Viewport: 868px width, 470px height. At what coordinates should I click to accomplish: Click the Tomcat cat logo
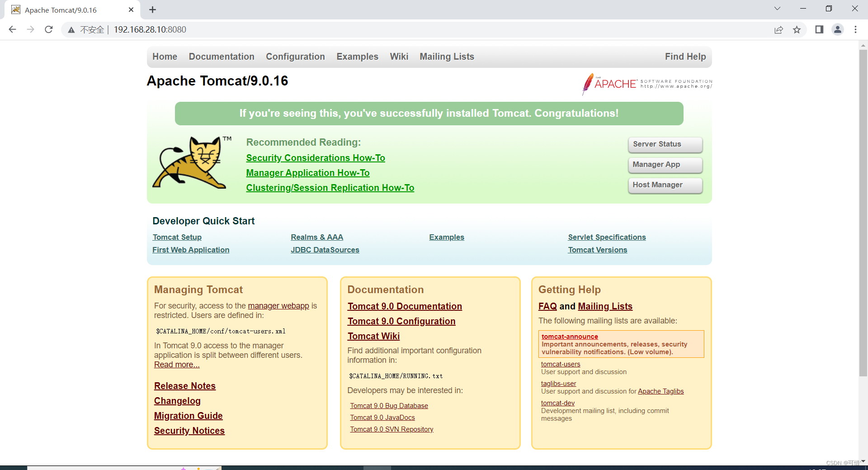coord(192,162)
